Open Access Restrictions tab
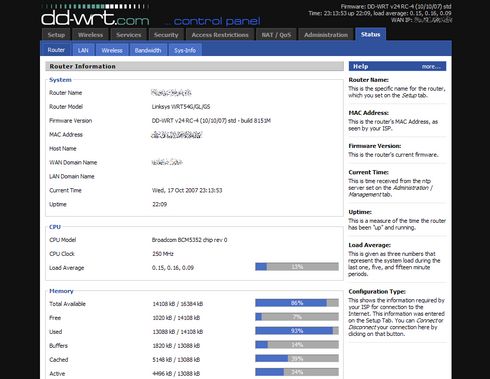Image resolution: width=490 pixels, height=379 pixels. click(x=220, y=35)
